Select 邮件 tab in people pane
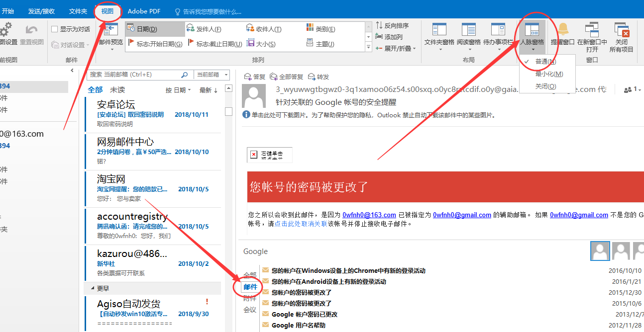The image size is (644, 332). pyautogui.click(x=250, y=287)
